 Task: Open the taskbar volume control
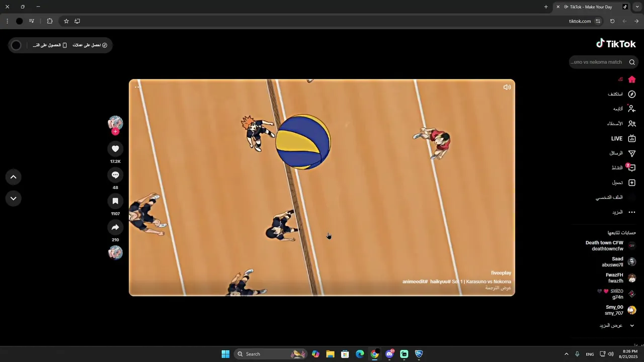tap(611, 354)
